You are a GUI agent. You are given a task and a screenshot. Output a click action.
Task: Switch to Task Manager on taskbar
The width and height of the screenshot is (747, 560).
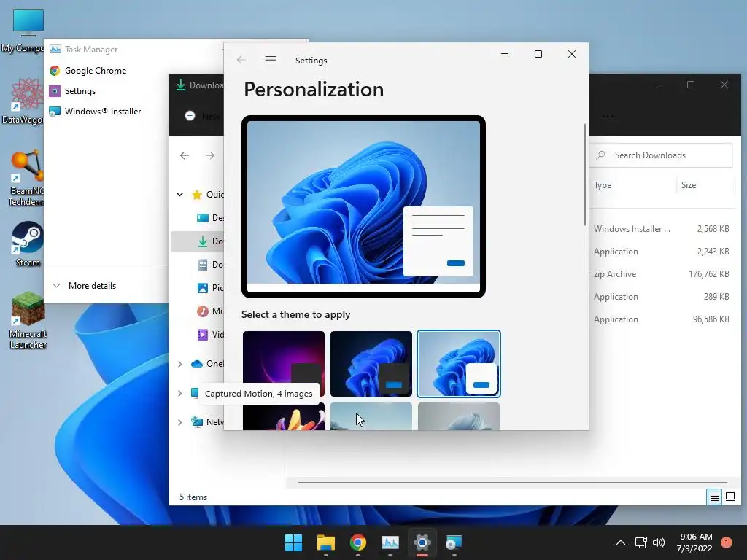[390, 542]
